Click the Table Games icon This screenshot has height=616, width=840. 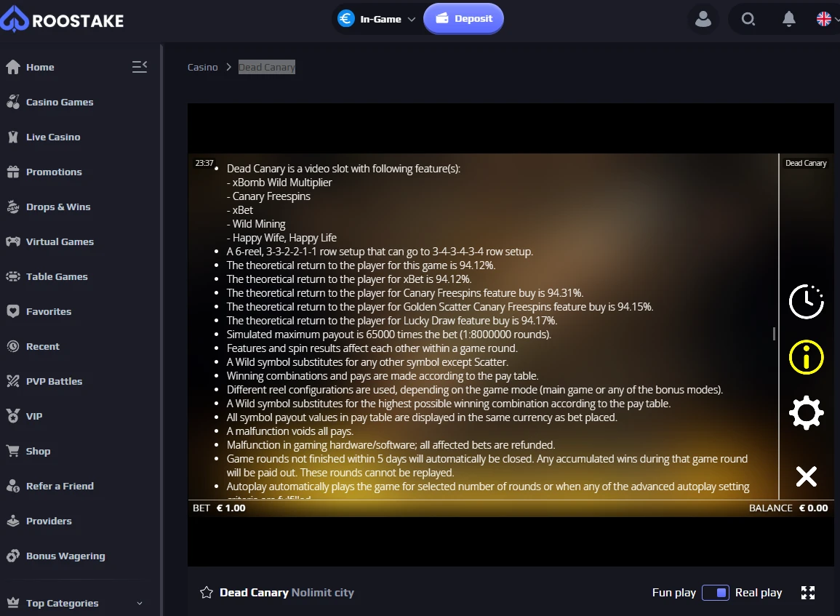coord(13,276)
